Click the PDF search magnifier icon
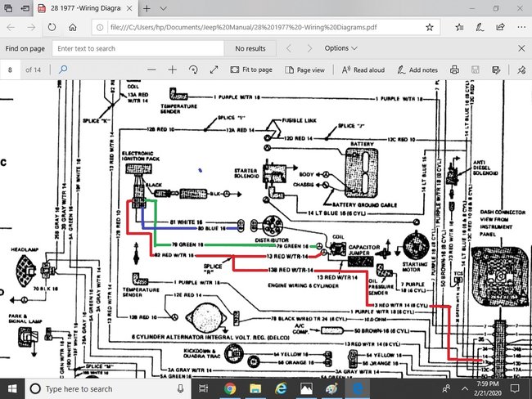 (63, 69)
